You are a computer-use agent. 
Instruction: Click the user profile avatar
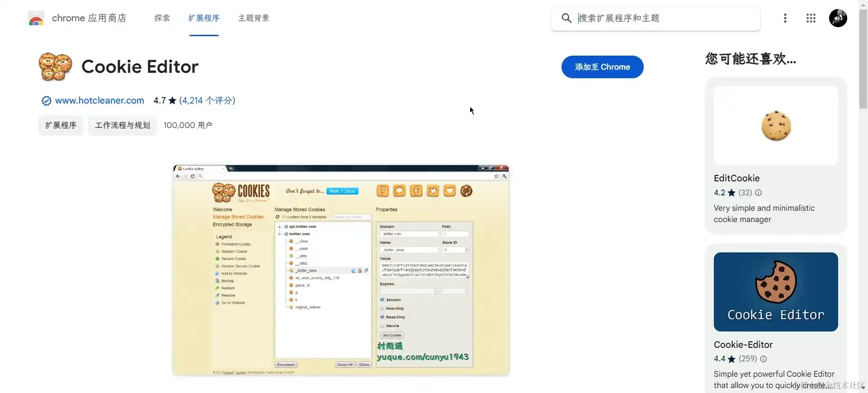(838, 18)
